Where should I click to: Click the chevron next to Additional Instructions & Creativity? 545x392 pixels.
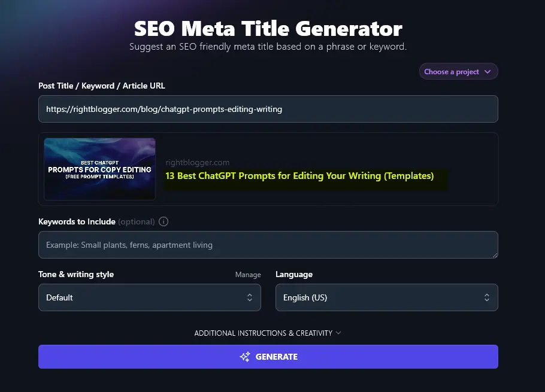tap(338, 333)
